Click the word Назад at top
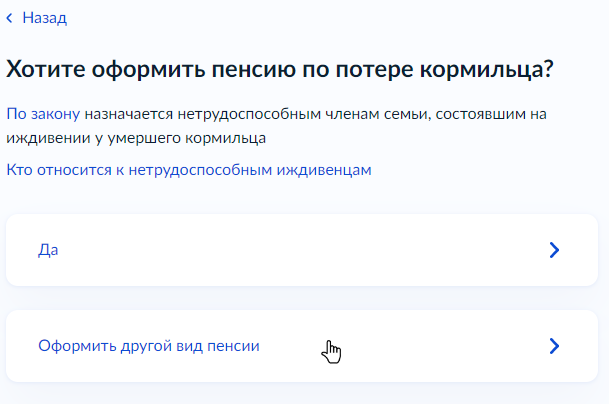Image resolution: width=609 pixels, height=404 pixels. pyautogui.click(x=44, y=18)
